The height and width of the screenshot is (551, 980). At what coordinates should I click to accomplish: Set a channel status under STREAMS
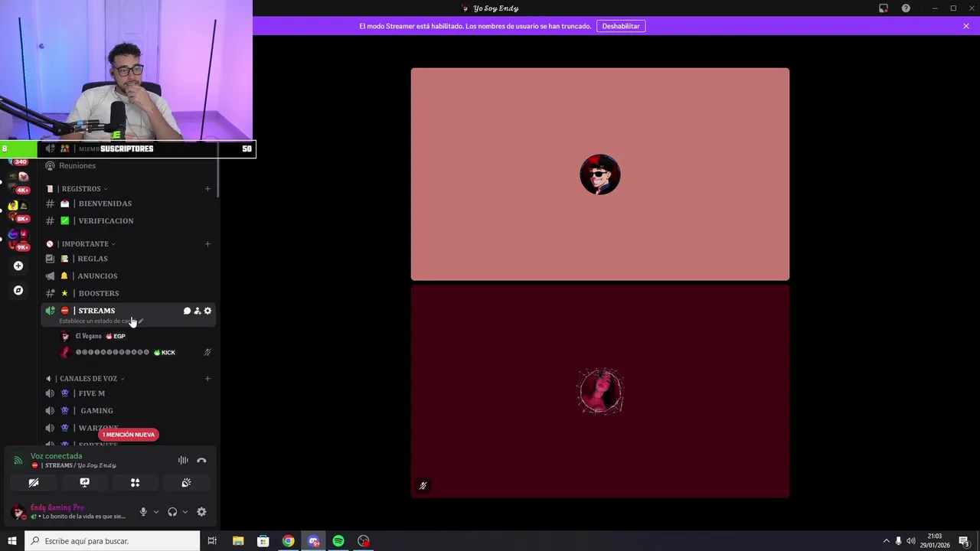pyautogui.click(x=100, y=321)
